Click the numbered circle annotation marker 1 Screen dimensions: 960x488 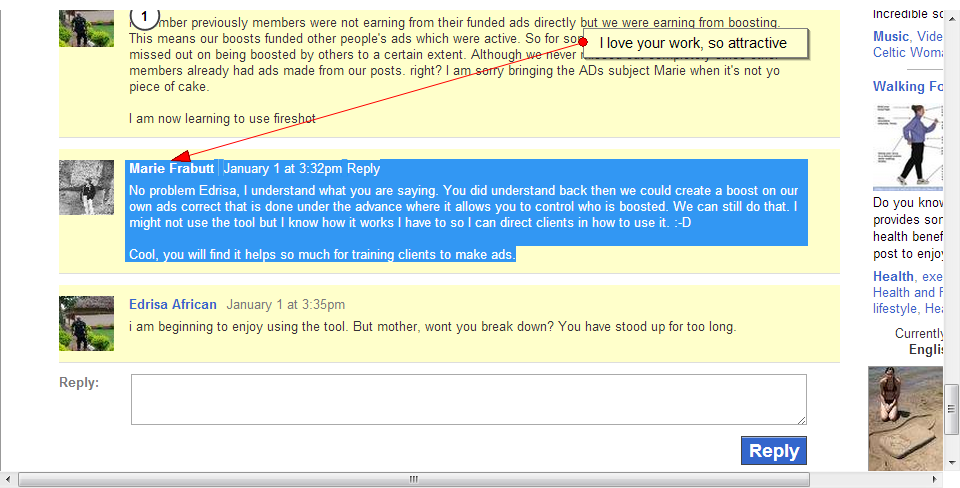pyautogui.click(x=145, y=16)
